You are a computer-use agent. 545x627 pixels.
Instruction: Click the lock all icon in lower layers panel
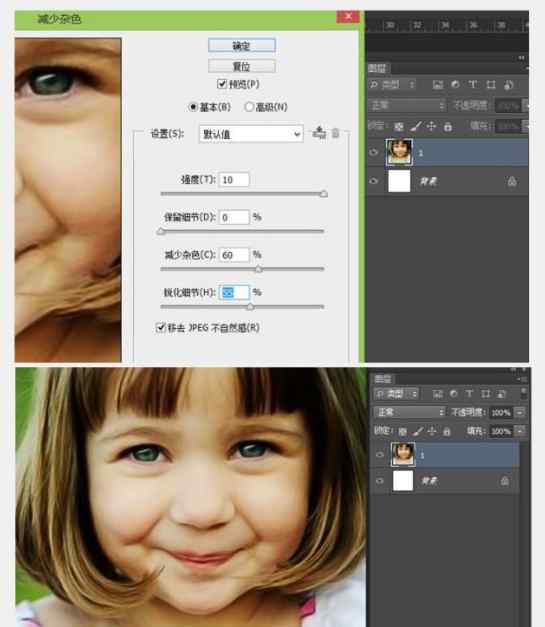pos(447,431)
